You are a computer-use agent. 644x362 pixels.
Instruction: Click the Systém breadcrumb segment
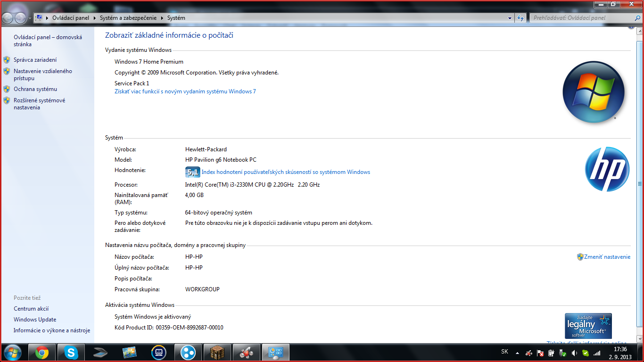pyautogui.click(x=176, y=18)
